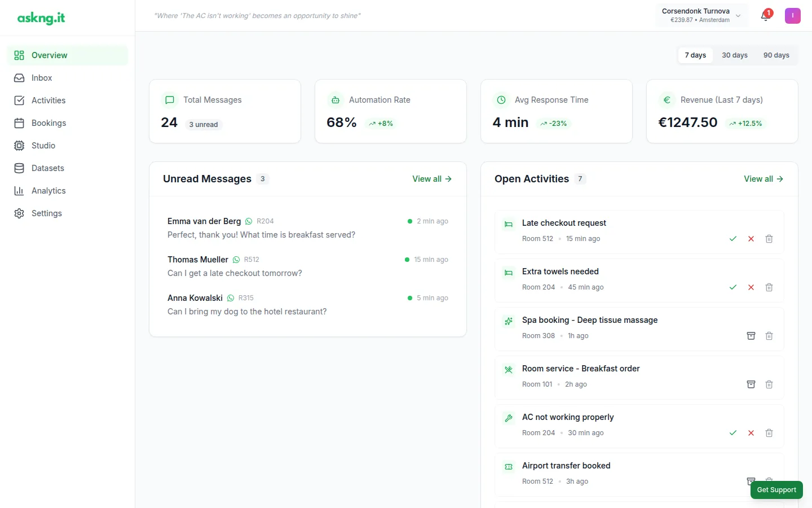Click the R512 room tag for Thomas Mueller
Viewport: 812px width, 508px height.
[251, 260]
